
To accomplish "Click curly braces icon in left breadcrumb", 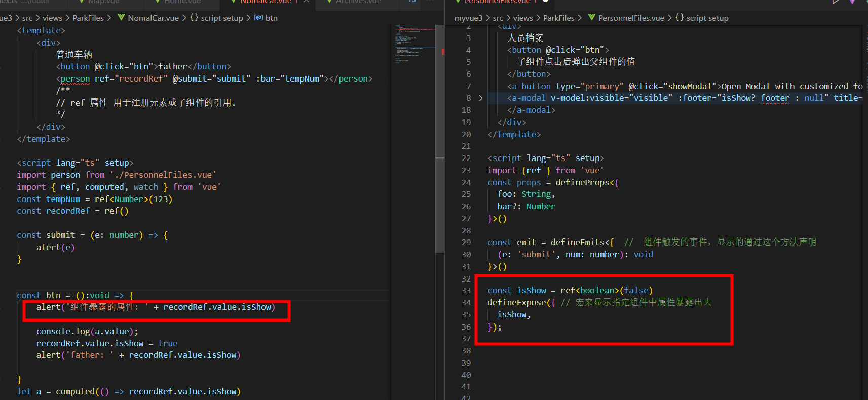I will click(x=194, y=18).
